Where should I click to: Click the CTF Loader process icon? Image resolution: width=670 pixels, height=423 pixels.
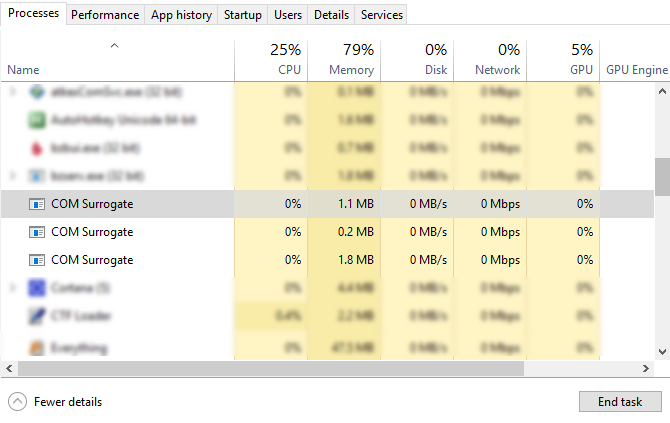(37, 316)
